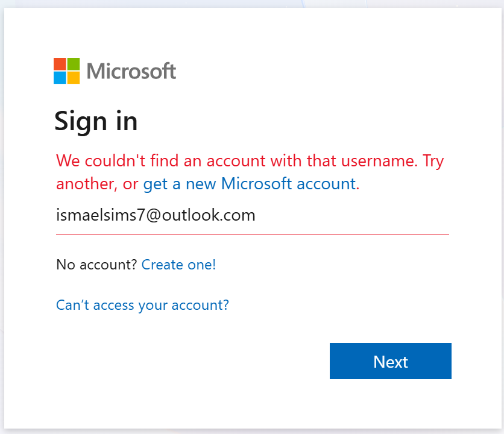Click the No account? label text
This screenshot has width=504, height=434.
(96, 265)
